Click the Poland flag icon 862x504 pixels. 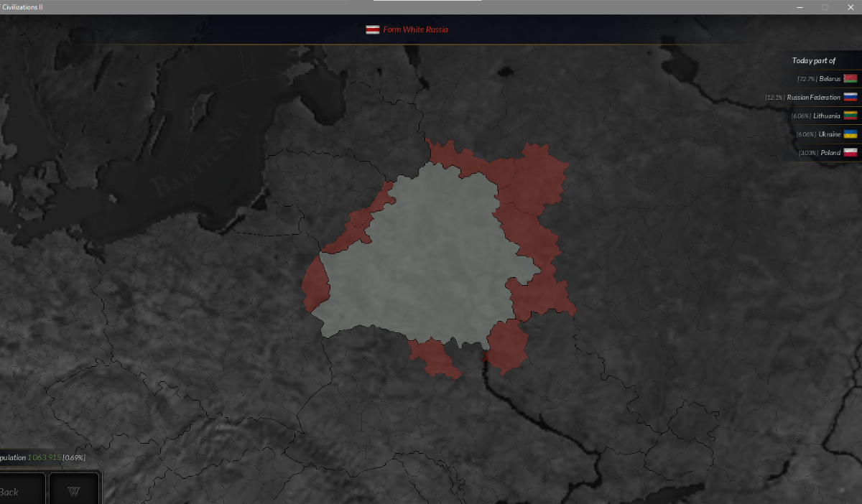pos(851,153)
